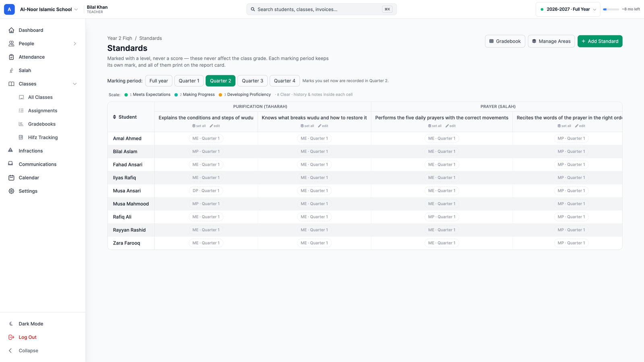The image size is (644, 362).
Task: Click edit under Knows what breaks wudu
Action: tap(323, 126)
